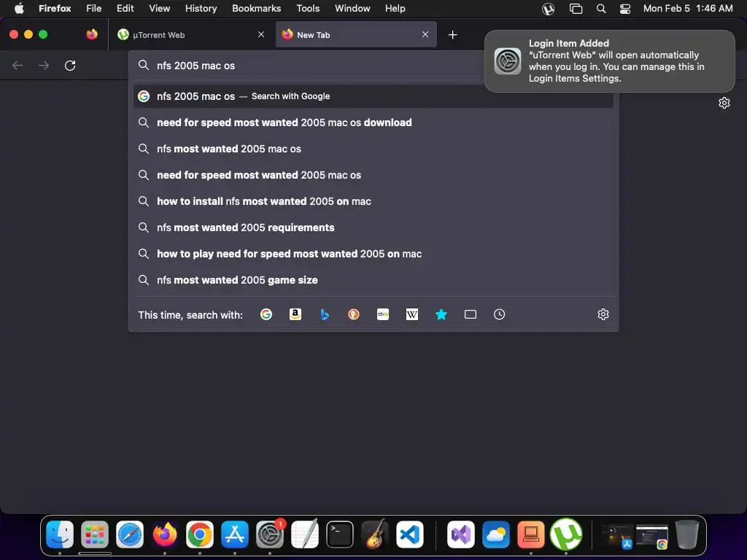Image resolution: width=747 pixels, height=560 pixels.
Task: Search with Bing one-off icon
Action: pyautogui.click(x=325, y=314)
